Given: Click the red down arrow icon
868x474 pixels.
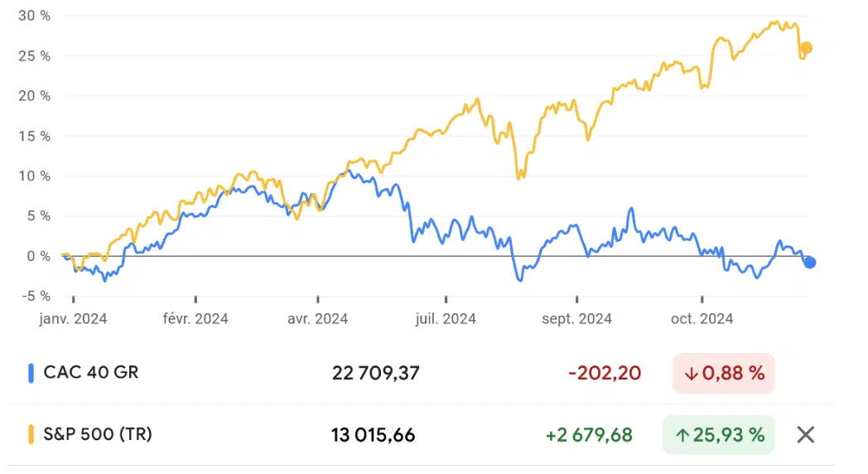Looking at the screenshot, I should (691, 374).
